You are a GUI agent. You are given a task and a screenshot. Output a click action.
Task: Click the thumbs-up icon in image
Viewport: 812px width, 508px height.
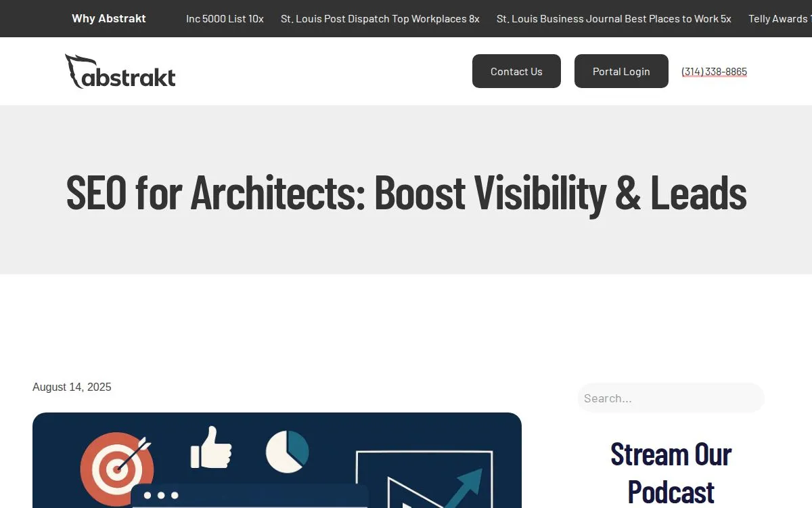211,447
